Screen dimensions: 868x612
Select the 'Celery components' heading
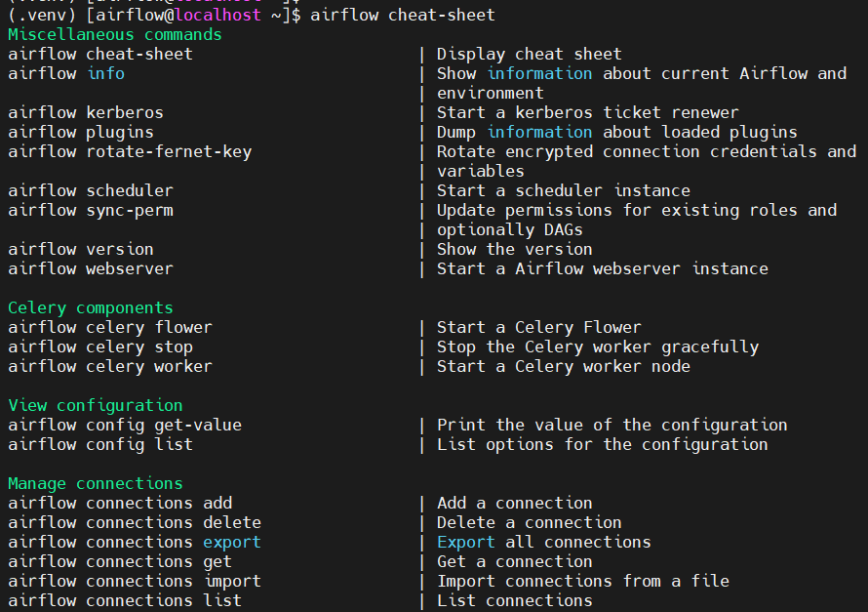click(89, 307)
